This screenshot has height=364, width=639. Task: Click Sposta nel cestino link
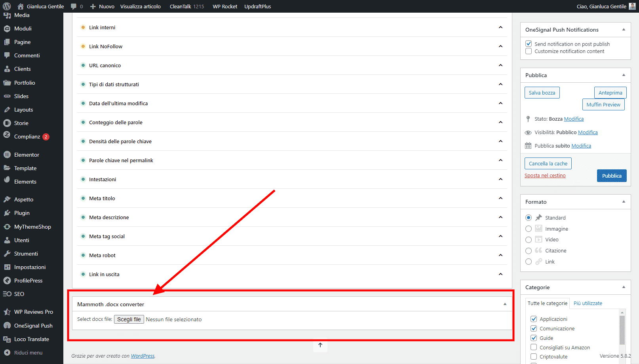545,176
